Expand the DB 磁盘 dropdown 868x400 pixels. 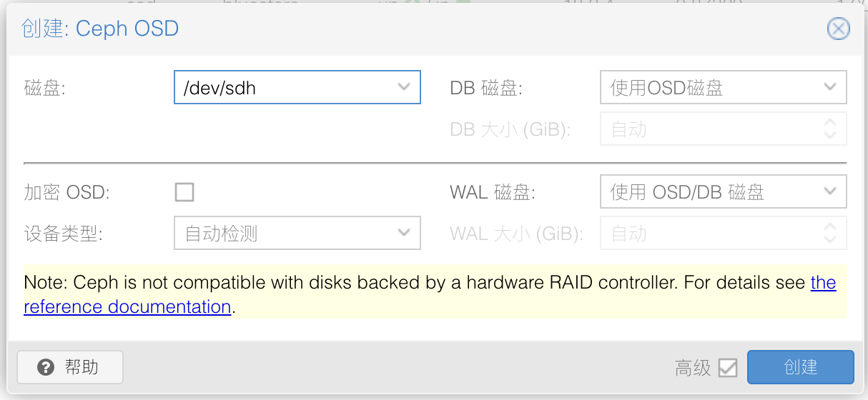tap(830, 87)
